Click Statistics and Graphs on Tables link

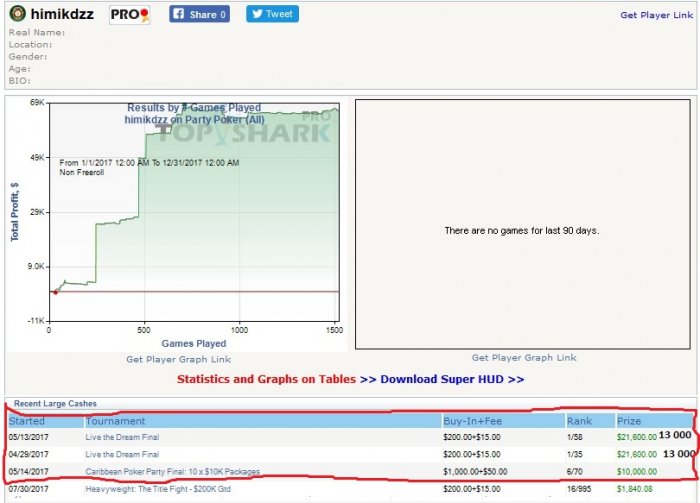[266, 379]
